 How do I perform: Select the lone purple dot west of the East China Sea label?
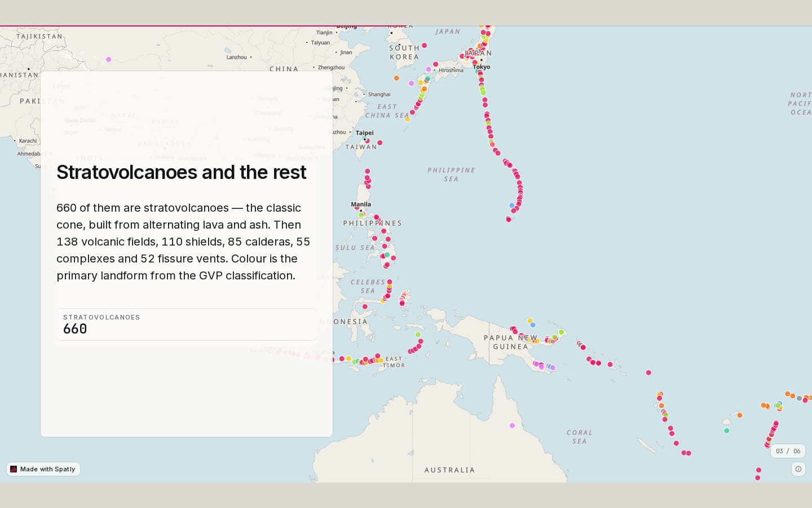[411, 84]
